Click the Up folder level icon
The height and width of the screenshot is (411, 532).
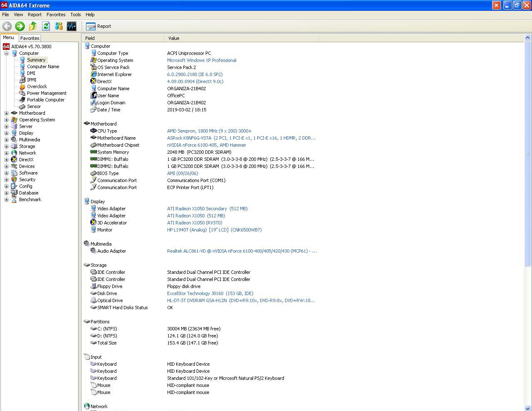click(x=33, y=26)
